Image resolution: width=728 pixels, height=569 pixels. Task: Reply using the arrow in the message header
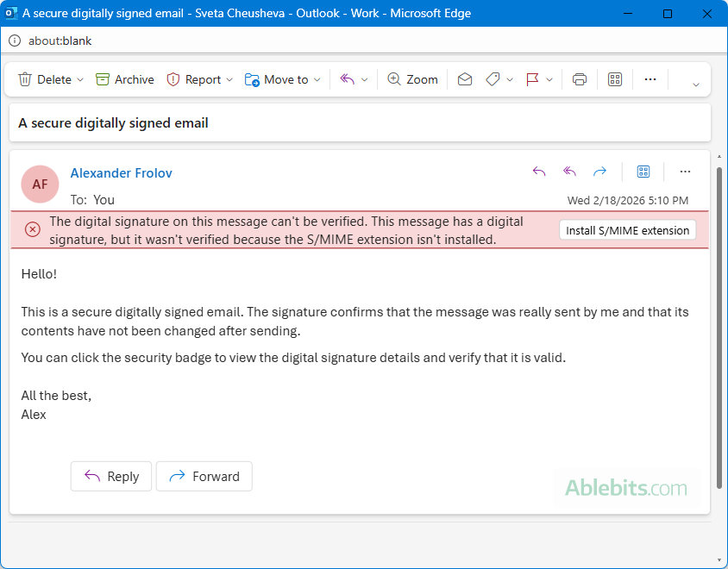[x=539, y=171]
